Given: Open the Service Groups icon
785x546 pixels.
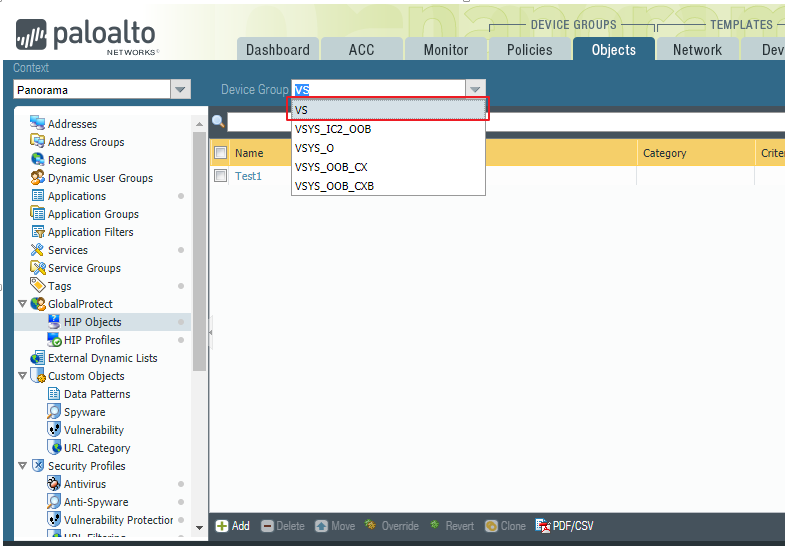Looking at the screenshot, I should (x=38, y=267).
